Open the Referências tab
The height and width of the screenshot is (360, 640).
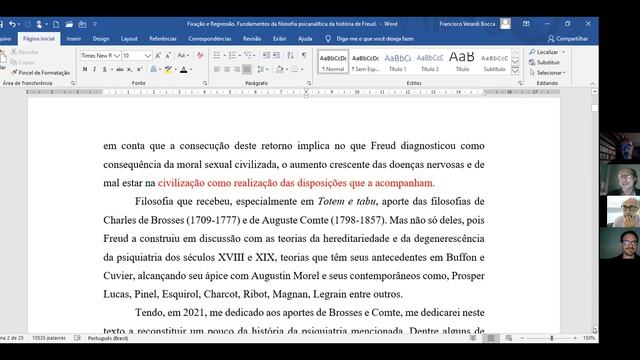click(x=162, y=39)
